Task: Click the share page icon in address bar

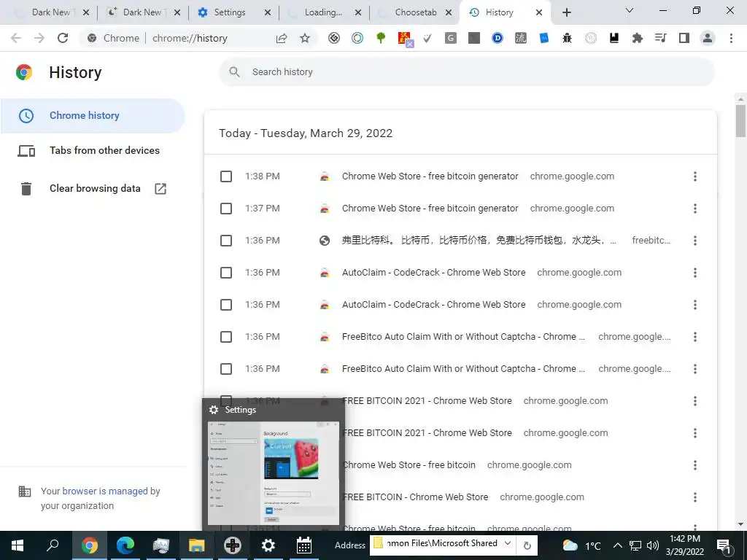Action: (x=282, y=38)
